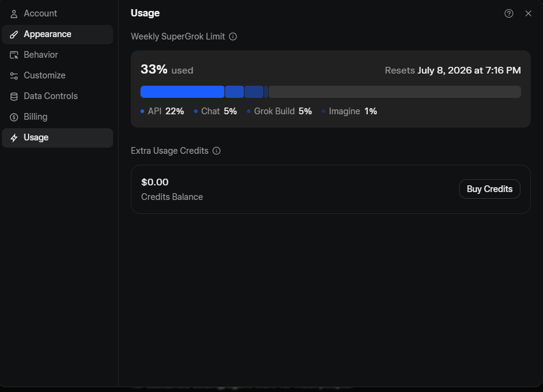Click the Buy Credits button
Screen dimensions: 543x392
click(489, 189)
